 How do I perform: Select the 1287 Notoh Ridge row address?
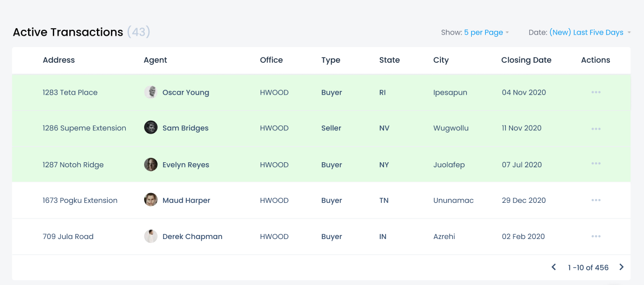point(73,165)
